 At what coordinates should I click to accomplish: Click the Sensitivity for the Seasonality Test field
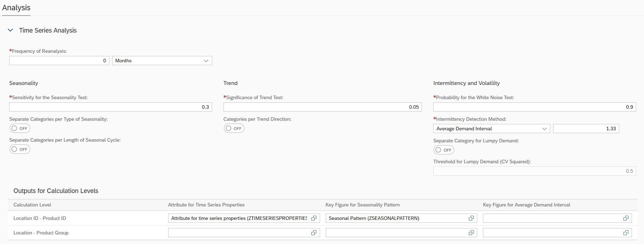click(110, 107)
